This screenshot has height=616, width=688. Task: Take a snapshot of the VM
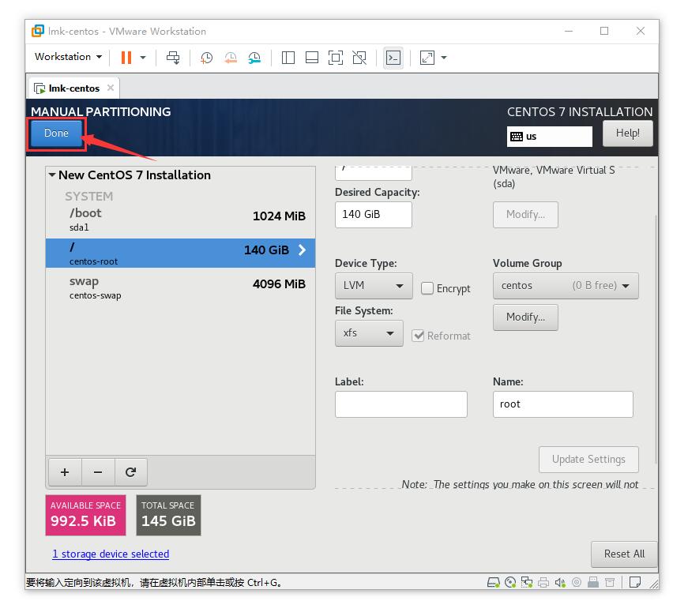206,58
